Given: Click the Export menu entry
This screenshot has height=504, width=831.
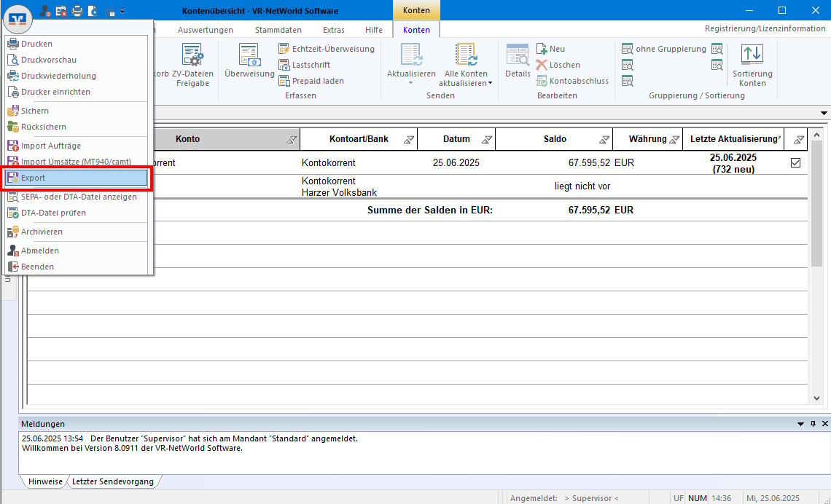Looking at the screenshot, I should coord(77,178).
